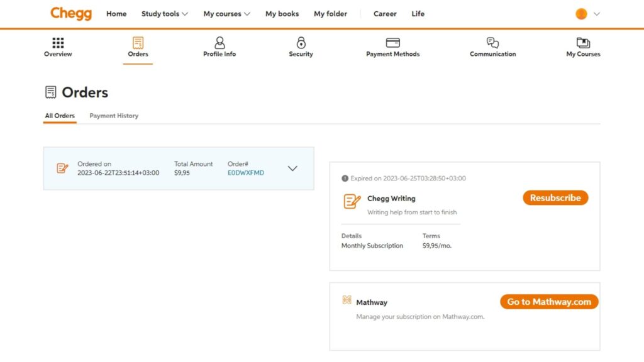Open the Overview section icon

coord(57,41)
